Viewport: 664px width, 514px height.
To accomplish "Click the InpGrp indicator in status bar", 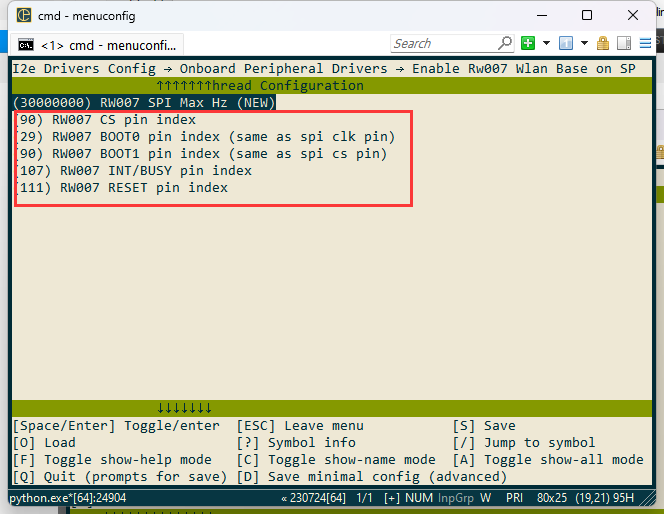I will tap(456, 498).
